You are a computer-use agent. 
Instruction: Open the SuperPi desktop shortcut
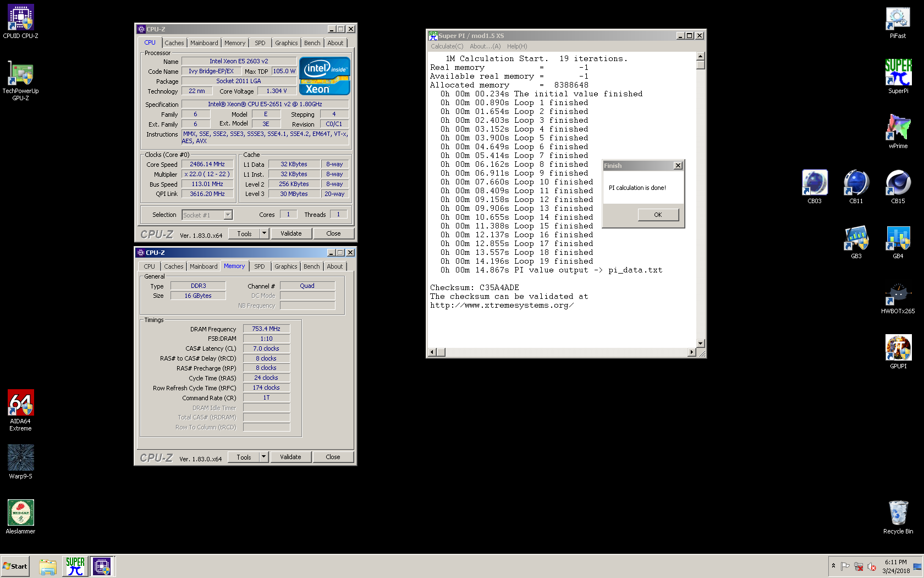click(x=898, y=77)
